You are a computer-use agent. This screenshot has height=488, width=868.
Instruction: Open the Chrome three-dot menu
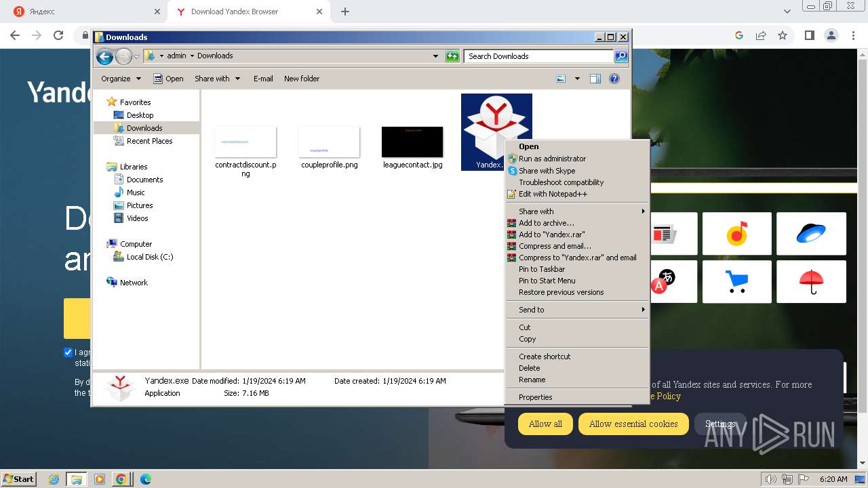pos(852,35)
